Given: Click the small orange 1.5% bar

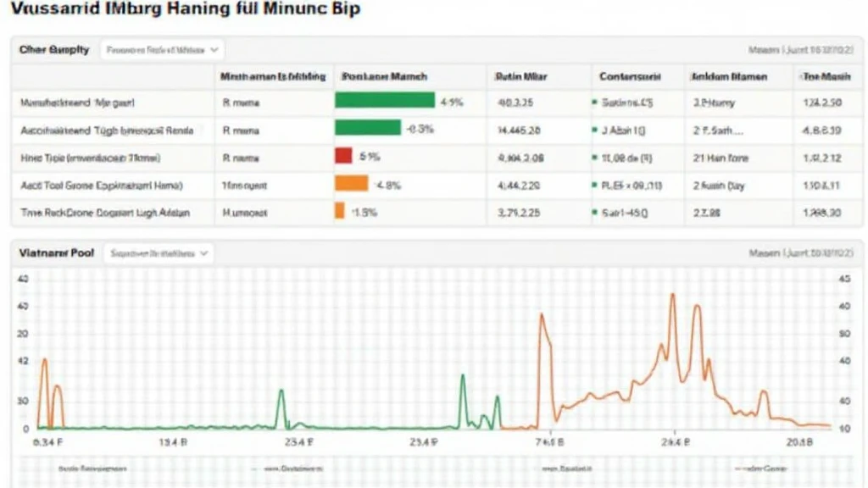Looking at the screenshot, I should (x=339, y=210).
